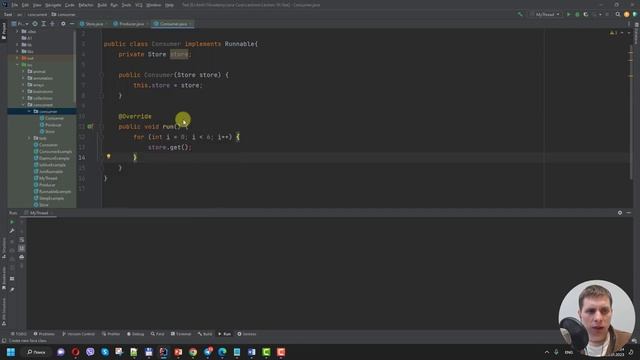Open the Build menu

coord(102,5)
